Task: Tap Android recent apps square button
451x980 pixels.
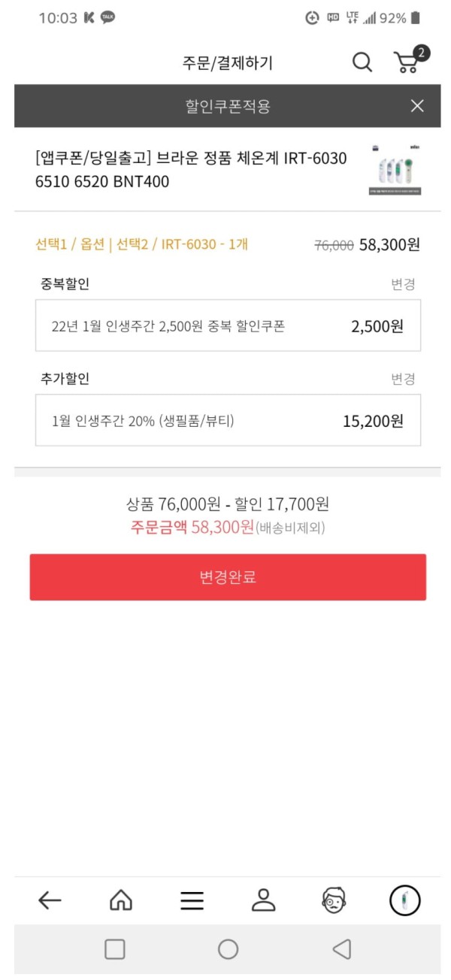Action: pos(115,949)
